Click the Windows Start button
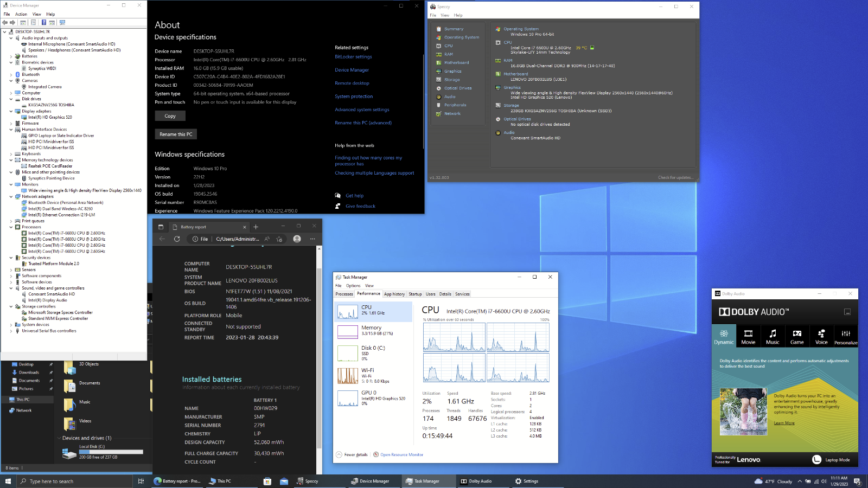This screenshot has width=868, height=488. (8, 481)
